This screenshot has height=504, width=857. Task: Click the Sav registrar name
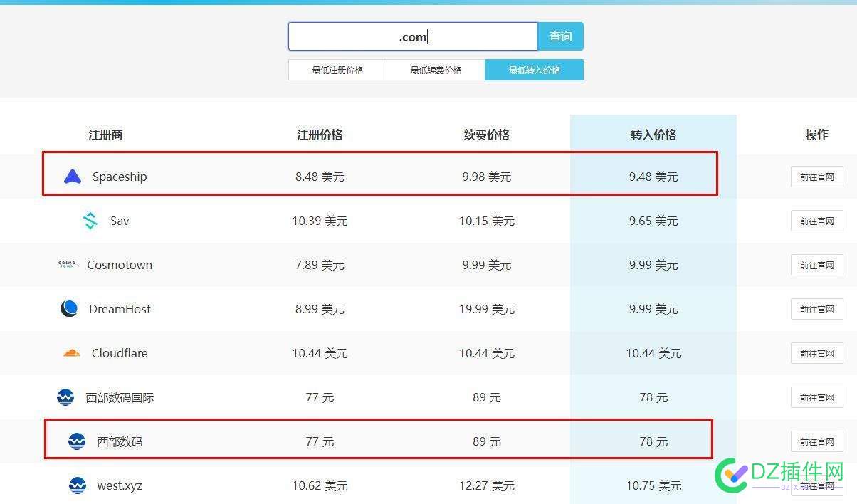point(120,221)
